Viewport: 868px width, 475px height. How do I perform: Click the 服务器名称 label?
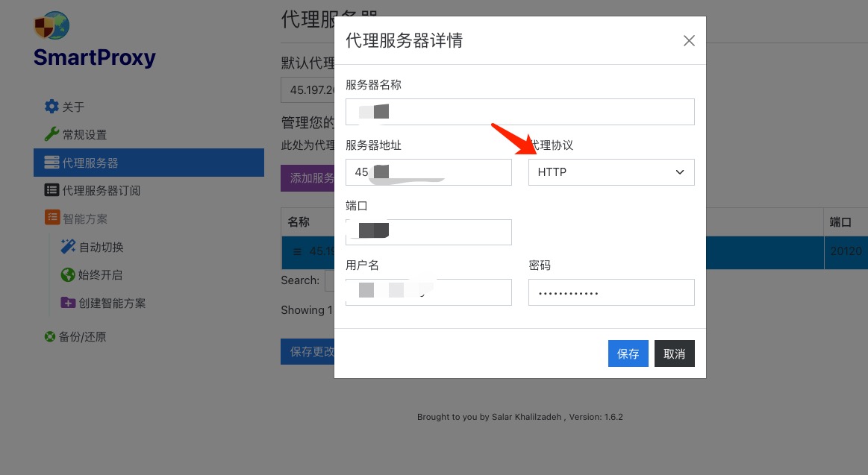tap(373, 84)
